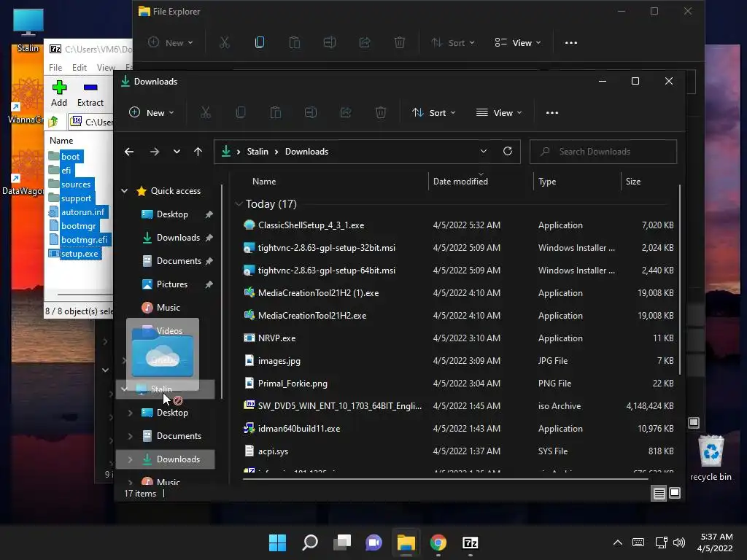Open Edit menu in 7-Zip window
Image resolution: width=747 pixels, height=560 pixels.
(x=79, y=68)
